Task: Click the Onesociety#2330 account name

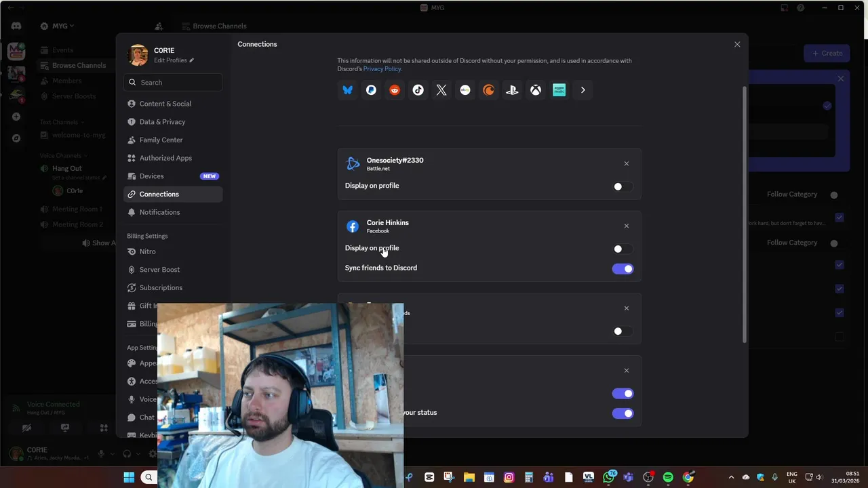Action: pyautogui.click(x=395, y=160)
